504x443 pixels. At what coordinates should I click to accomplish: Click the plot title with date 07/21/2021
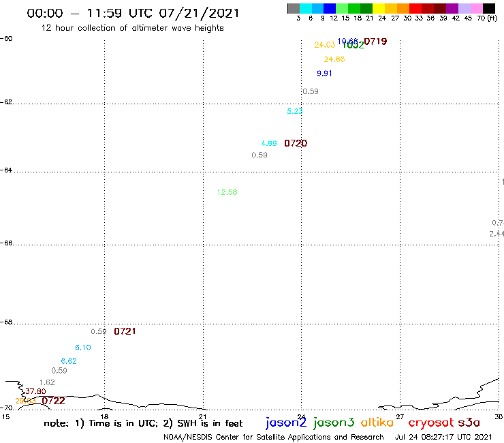[x=133, y=13]
